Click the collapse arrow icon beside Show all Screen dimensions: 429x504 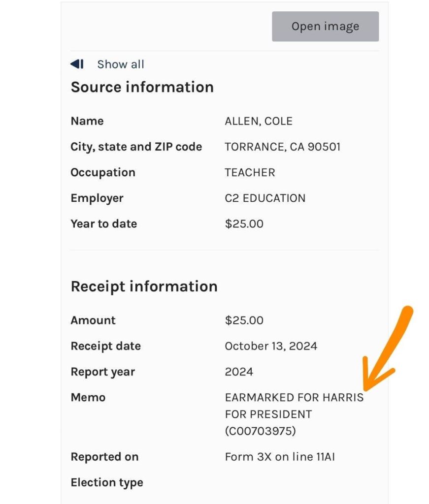click(x=77, y=64)
